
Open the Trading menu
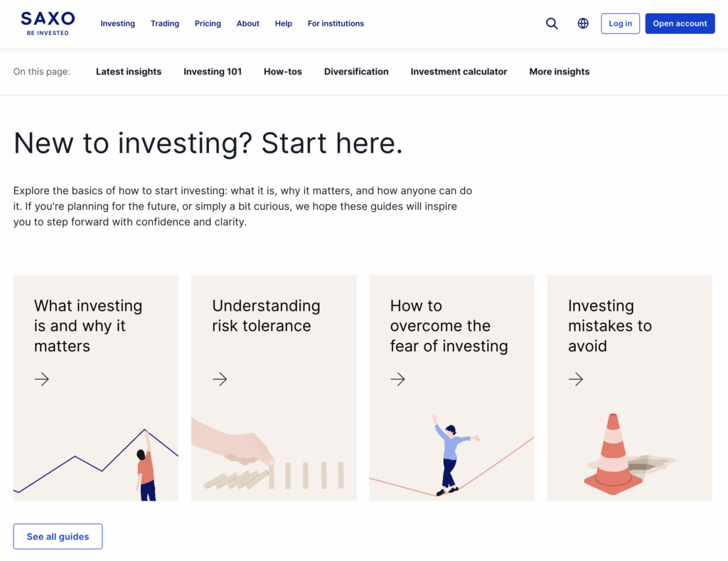pyautogui.click(x=165, y=23)
